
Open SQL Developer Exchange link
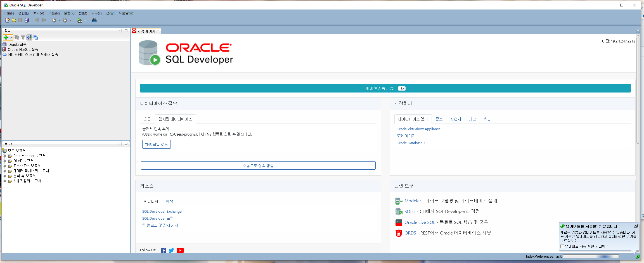162,212
